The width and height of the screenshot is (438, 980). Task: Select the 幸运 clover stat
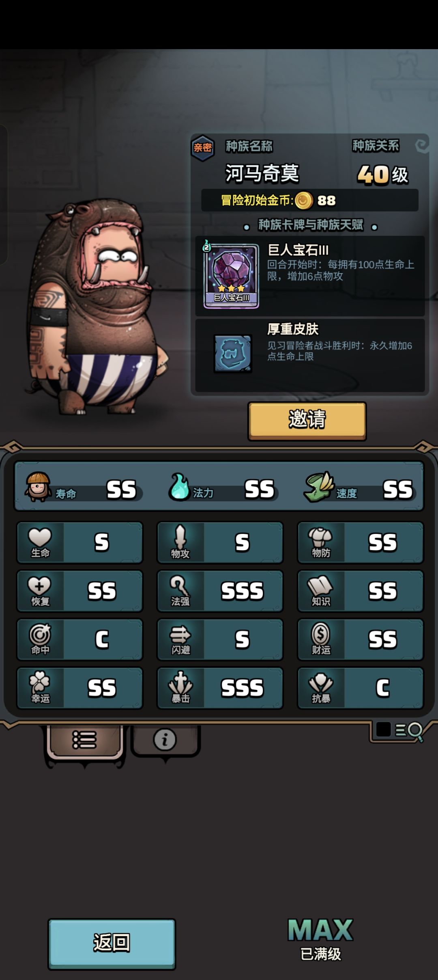pos(79,688)
